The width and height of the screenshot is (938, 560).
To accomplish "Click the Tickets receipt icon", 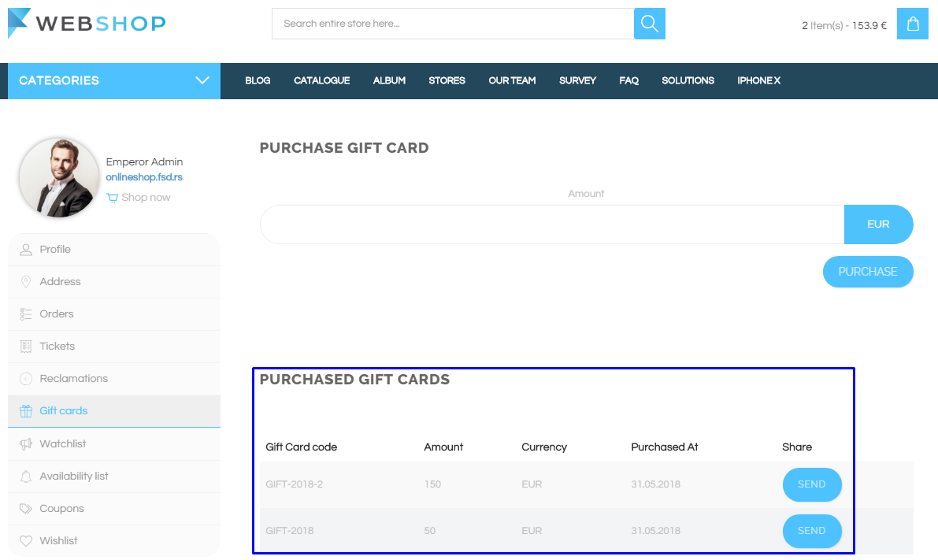I will point(26,347).
